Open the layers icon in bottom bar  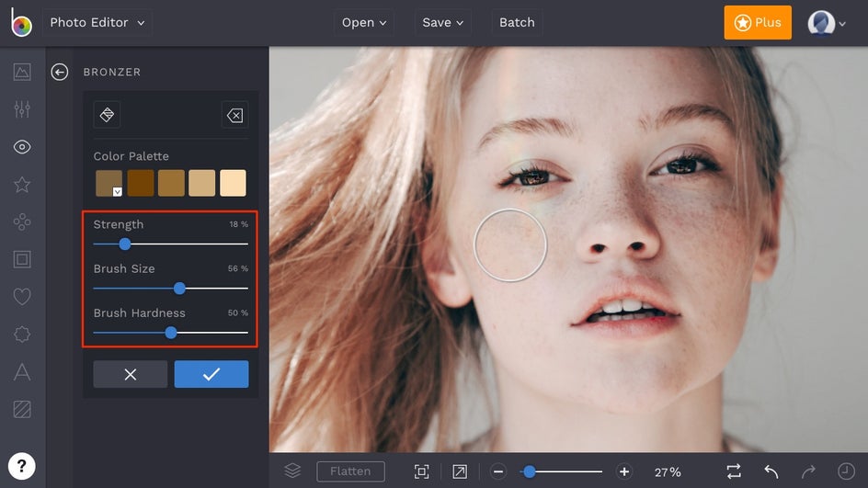click(x=292, y=471)
